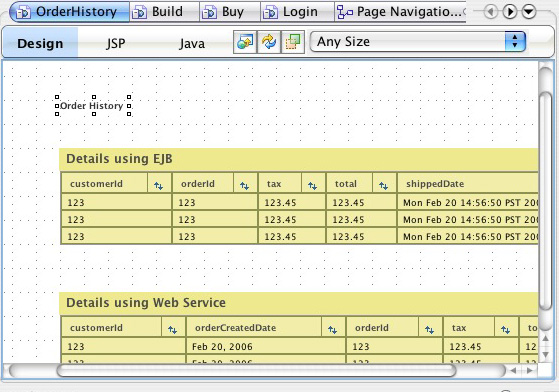Click the orderCreatedDate column header
The height and width of the screenshot is (392, 559).
click(x=235, y=328)
